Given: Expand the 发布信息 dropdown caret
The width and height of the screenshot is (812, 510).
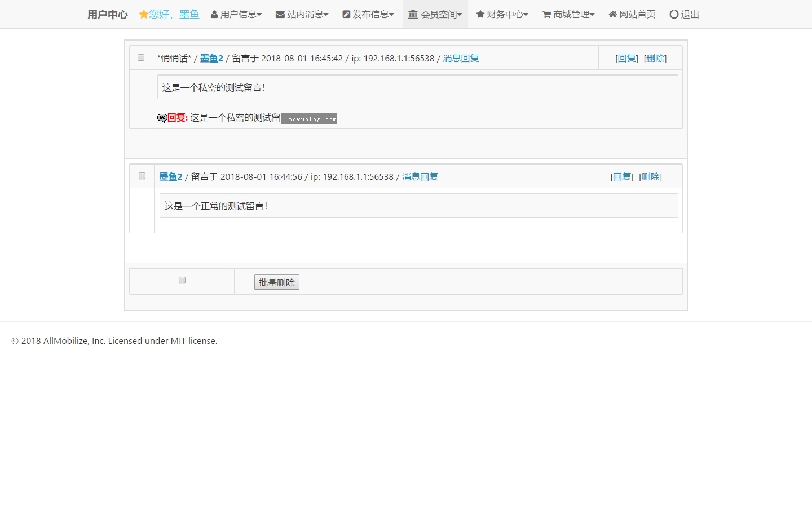Looking at the screenshot, I should coord(391,15).
